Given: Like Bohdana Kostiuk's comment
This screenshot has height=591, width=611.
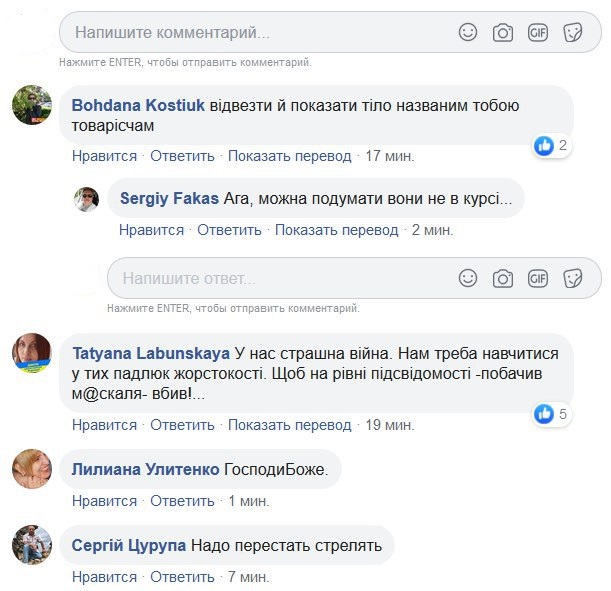Looking at the screenshot, I should point(104,156).
